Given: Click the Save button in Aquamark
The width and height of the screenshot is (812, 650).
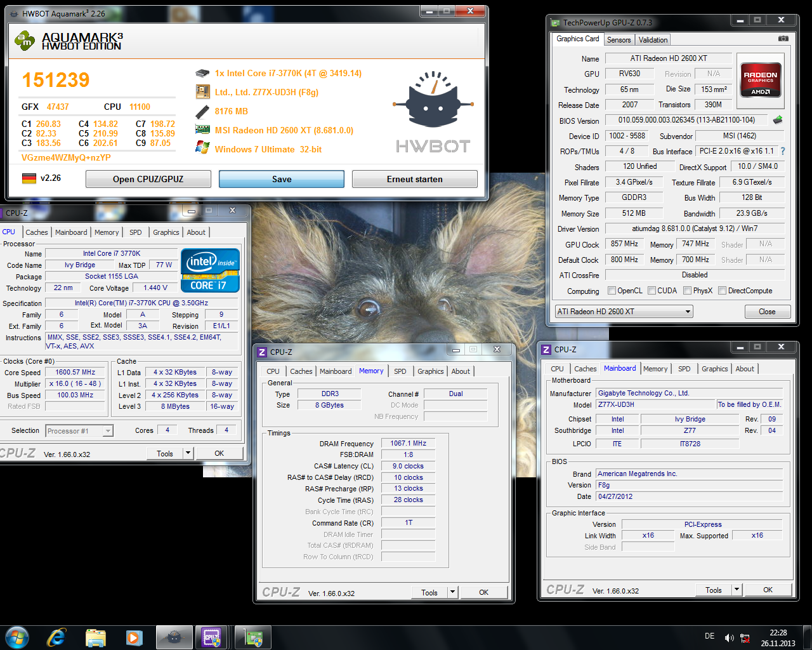Looking at the screenshot, I should tap(282, 179).
